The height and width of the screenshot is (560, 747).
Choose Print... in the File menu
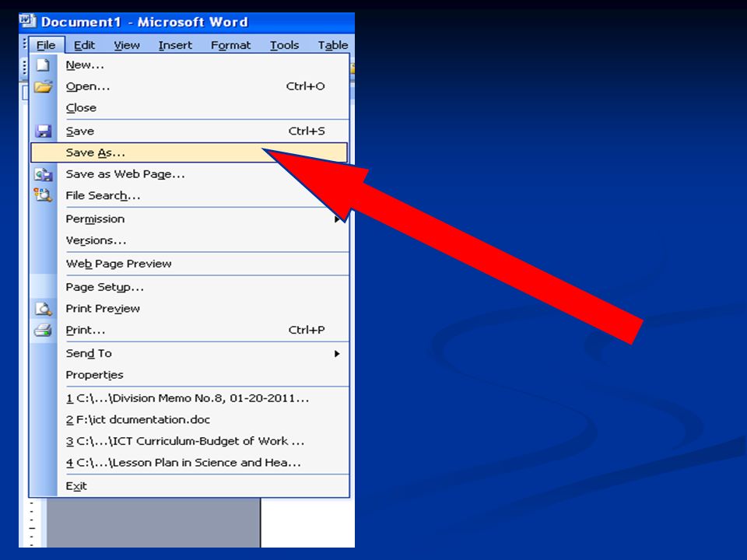[x=189, y=330]
